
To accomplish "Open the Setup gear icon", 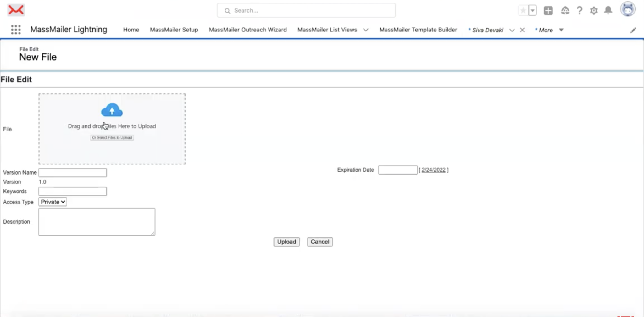I will point(594,10).
